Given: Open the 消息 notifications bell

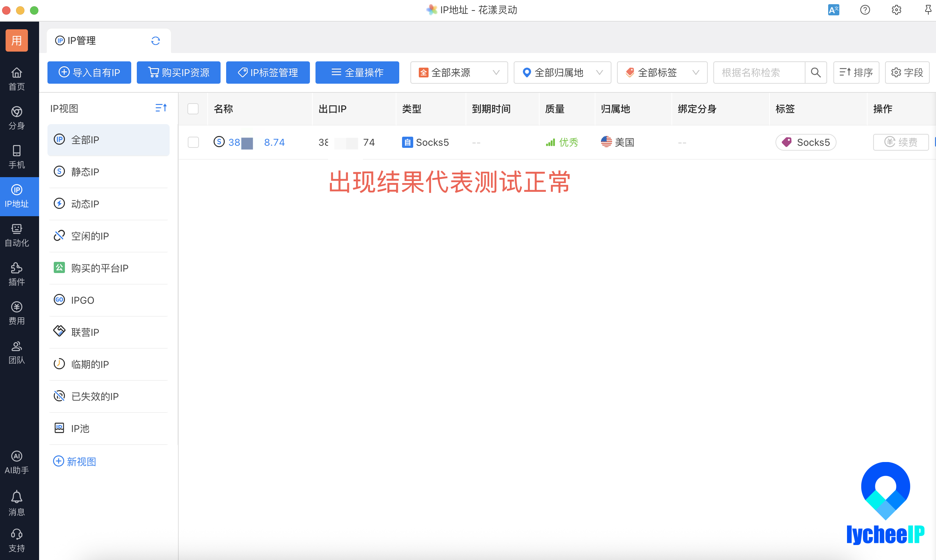Looking at the screenshot, I should [17, 503].
